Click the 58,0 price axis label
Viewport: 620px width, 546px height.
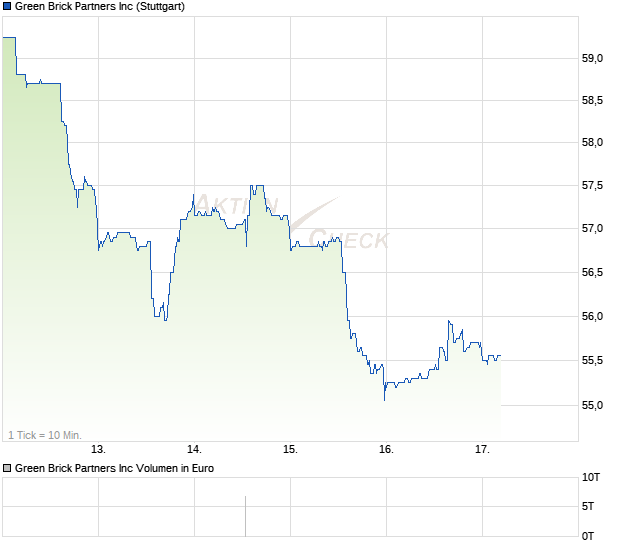click(592, 142)
